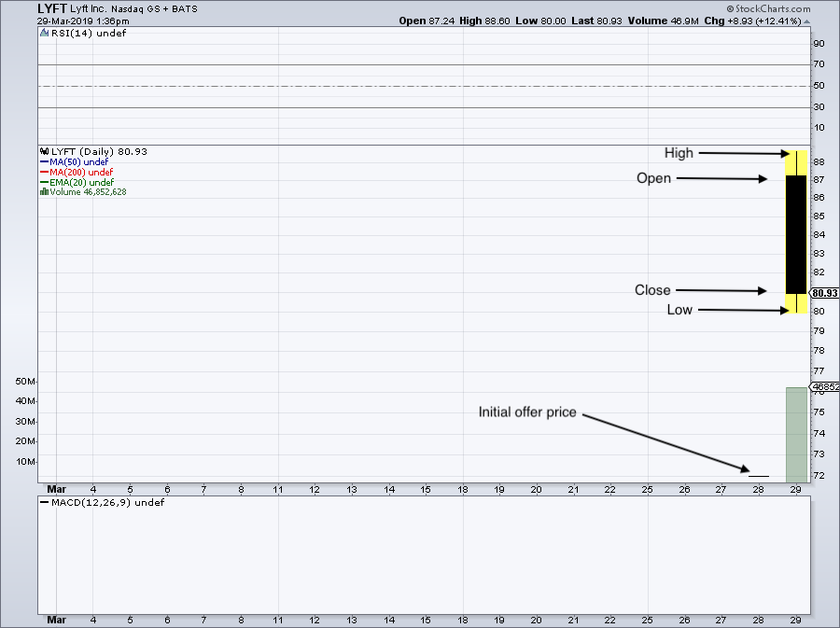Click the 'Chg +8.93 (+12.41%)' header value
This screenshot has height=628, width=840.
(x=752, y=21)
